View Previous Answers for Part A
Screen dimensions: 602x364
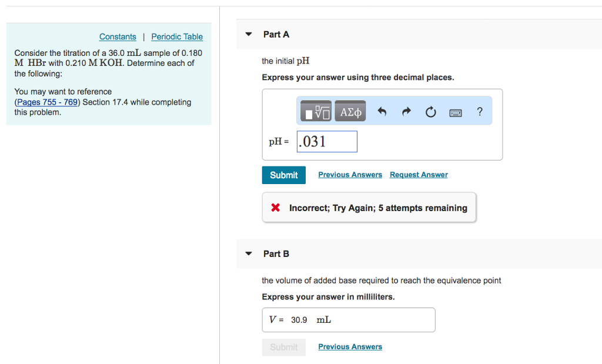tap(350, 175)
